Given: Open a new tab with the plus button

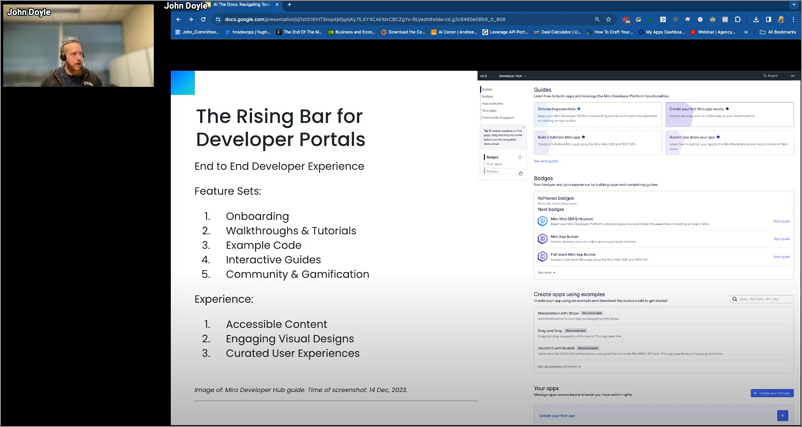Looking at the screenshot, I should [289, 5].
